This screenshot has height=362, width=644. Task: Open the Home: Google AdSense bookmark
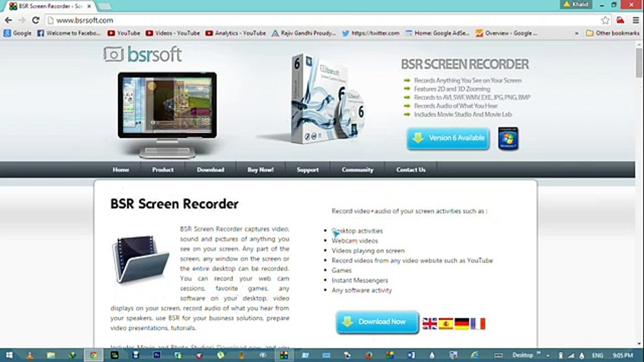click(437, 33)
